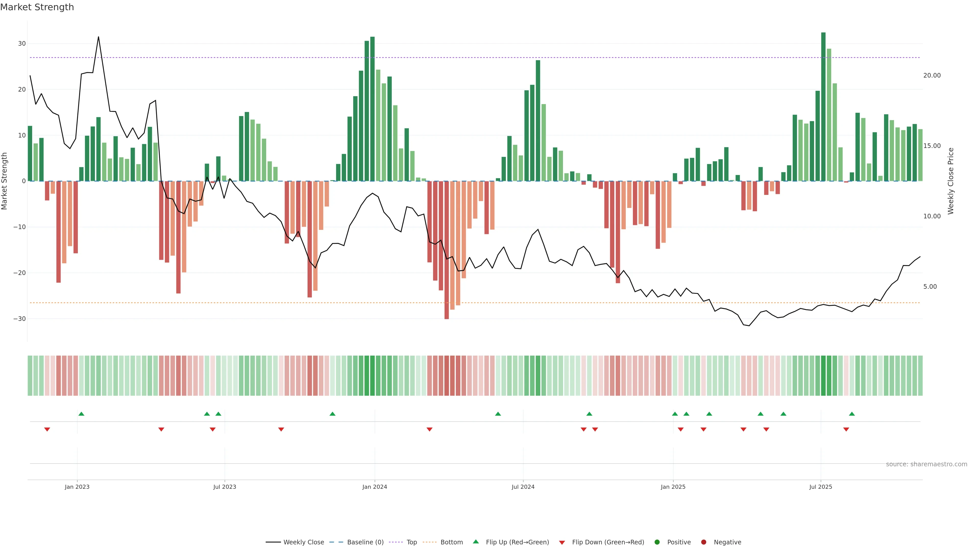This screenshot has width=980, height=551.
Task: Select the first green flip-up triangle marker
Action: tap(81, 414)
